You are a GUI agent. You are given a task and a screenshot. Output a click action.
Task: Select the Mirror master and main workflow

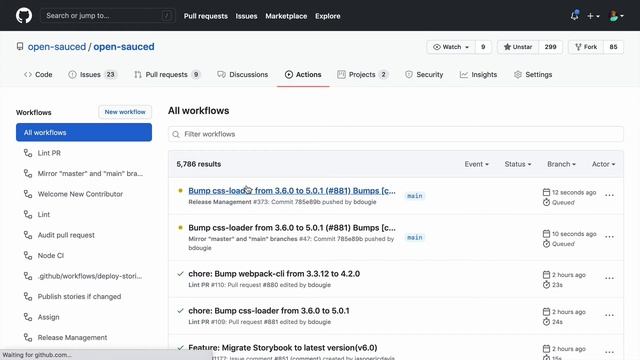[84, 173]
